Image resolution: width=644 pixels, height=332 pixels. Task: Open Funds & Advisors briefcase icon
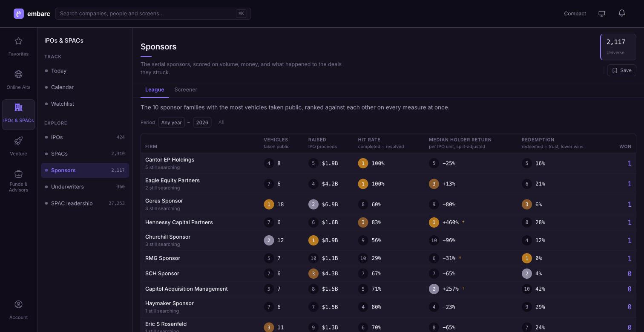(x=18, y=174)
